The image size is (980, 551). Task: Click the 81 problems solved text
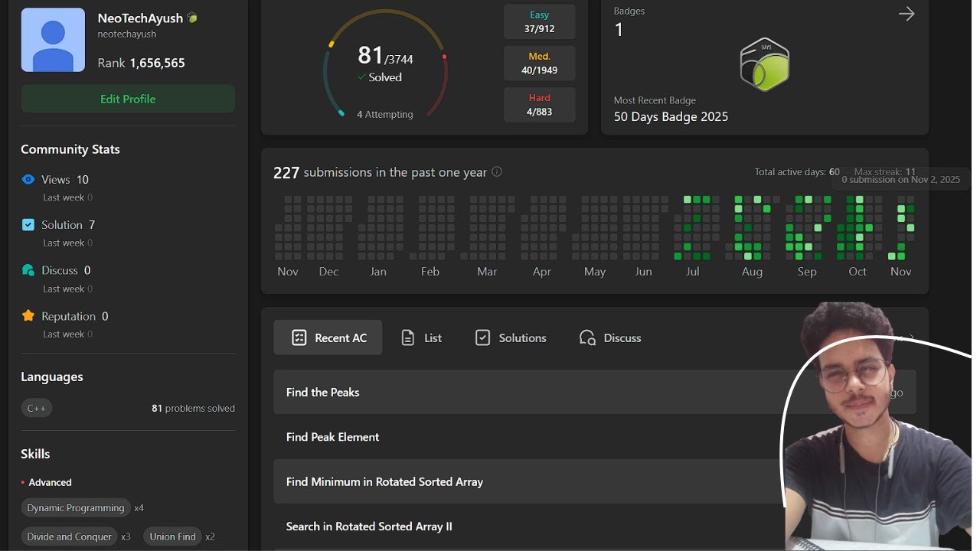pyautogui.click(x=193, y=408)
